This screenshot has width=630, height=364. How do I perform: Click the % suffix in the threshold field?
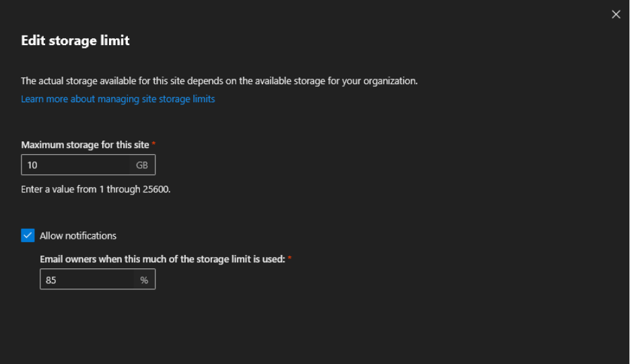pyautogui.click(x=144, y=279)
